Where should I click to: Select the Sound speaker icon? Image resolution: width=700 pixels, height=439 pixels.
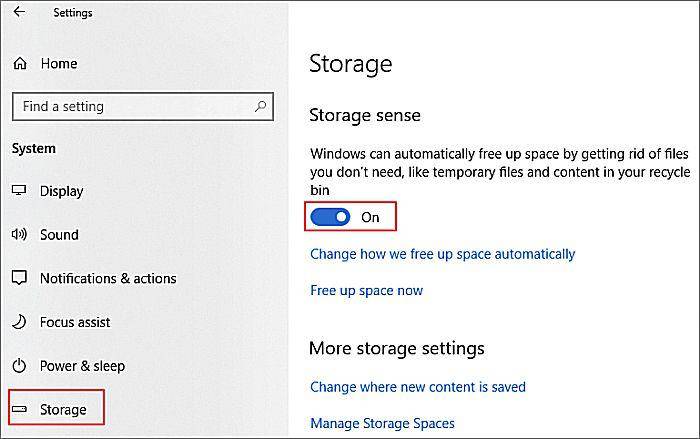19,234
